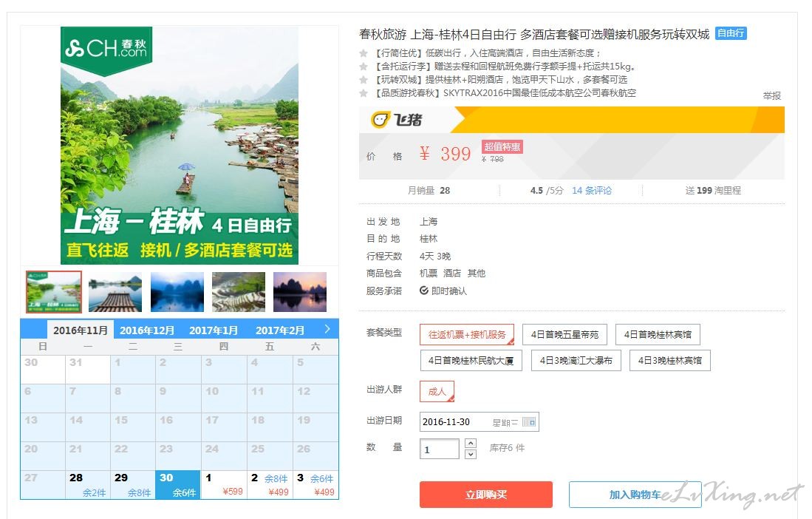Open the calendar picker icon in date field

529,422
